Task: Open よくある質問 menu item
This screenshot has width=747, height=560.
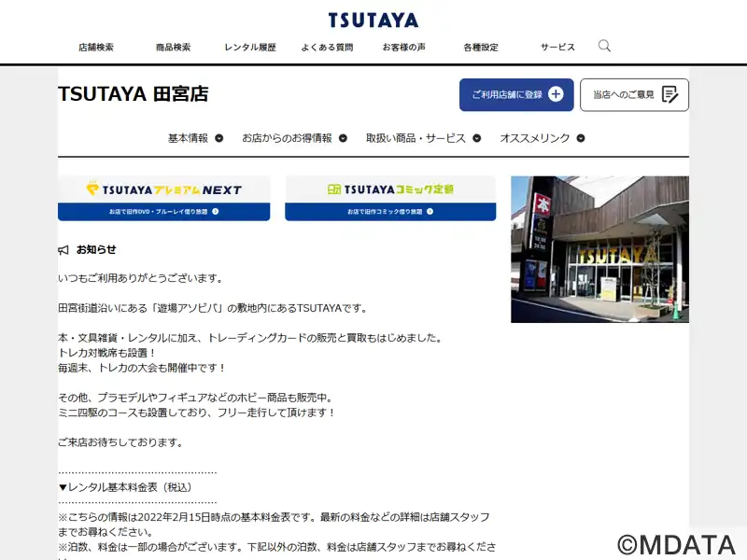Action: (x=327, y=48)
